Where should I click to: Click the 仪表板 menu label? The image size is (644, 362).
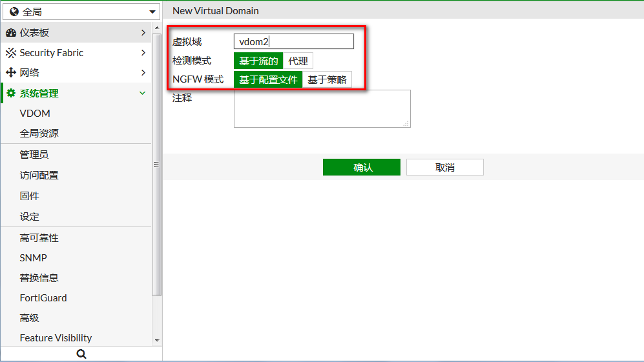coord(34,33)
